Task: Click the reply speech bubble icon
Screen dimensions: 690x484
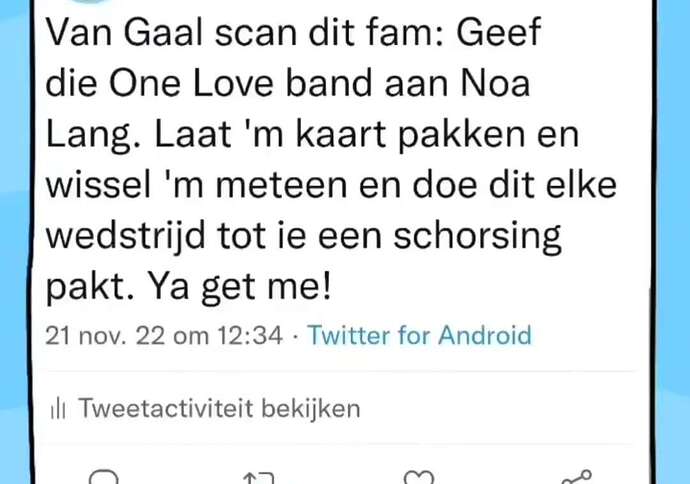Action: [104, 477]
